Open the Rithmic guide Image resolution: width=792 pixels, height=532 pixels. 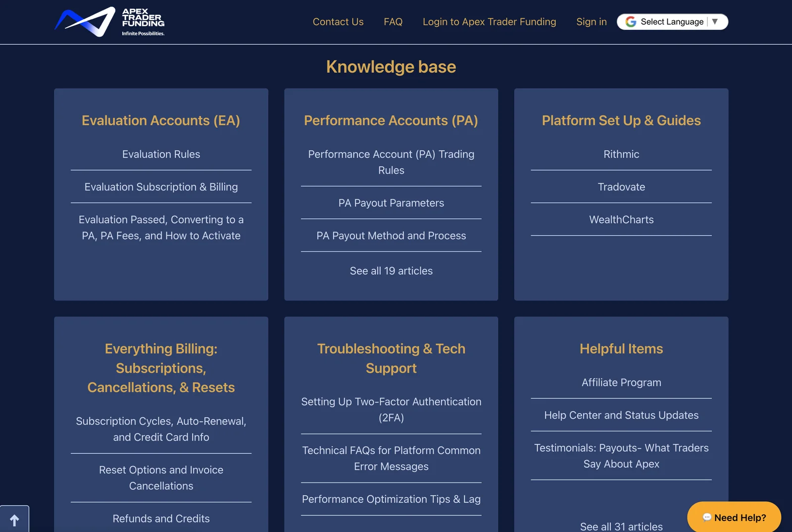(x=621, y=154)
